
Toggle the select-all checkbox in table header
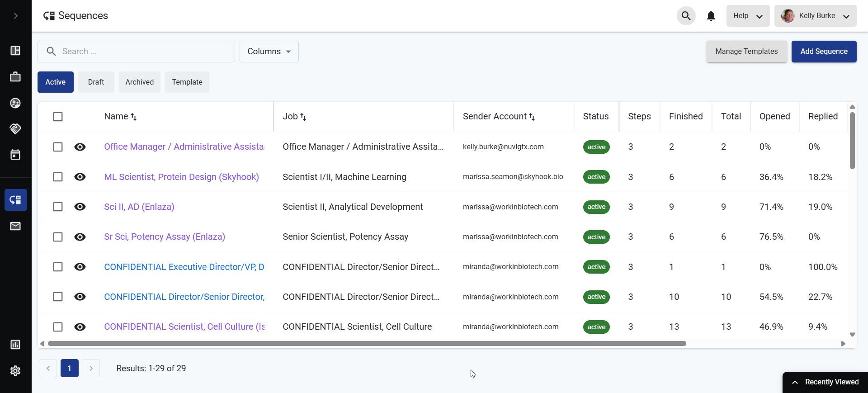(x=58, y=117)
